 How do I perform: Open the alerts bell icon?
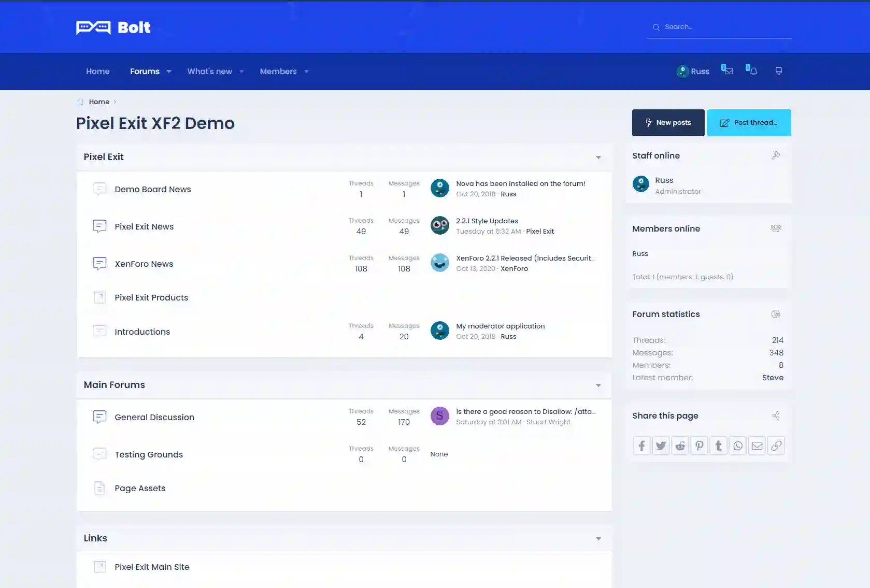coord(752,70)
